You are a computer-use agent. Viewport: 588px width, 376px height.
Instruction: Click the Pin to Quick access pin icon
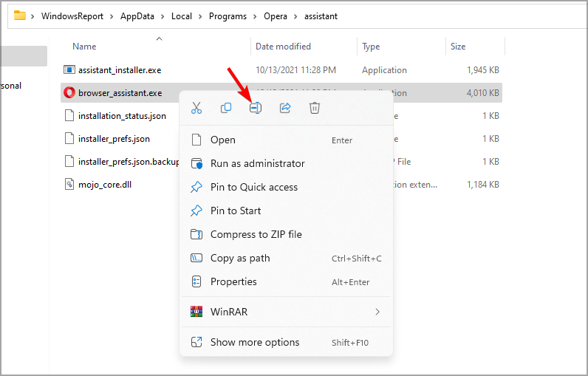(x=196, y=187)
